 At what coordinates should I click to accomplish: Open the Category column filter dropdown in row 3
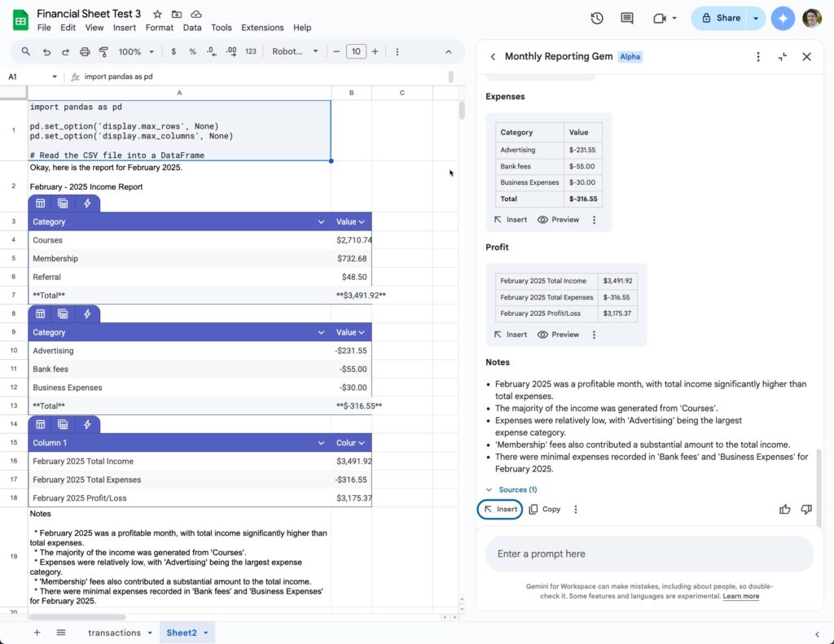[x=321, y=221]
